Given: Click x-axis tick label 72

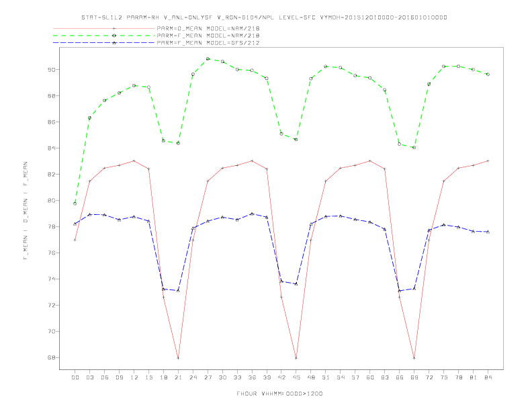Looking at the screenshot, I should [429, 377].
